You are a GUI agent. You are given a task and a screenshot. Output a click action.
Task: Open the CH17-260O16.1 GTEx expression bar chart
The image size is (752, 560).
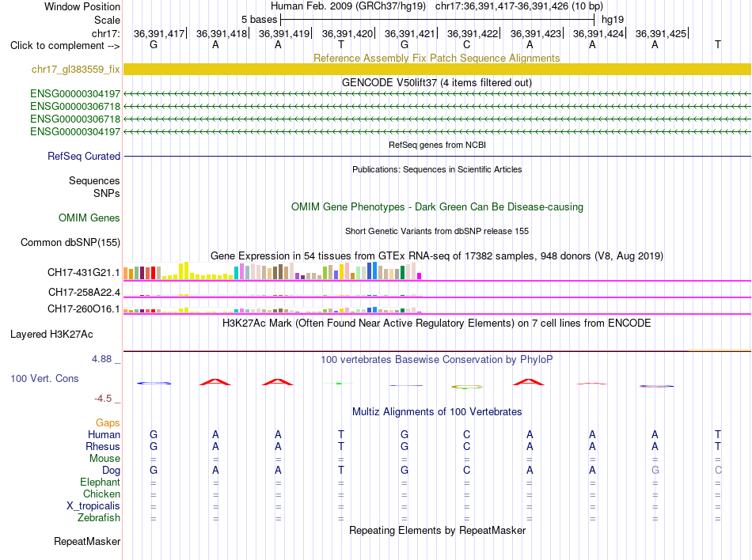[272, 310]
